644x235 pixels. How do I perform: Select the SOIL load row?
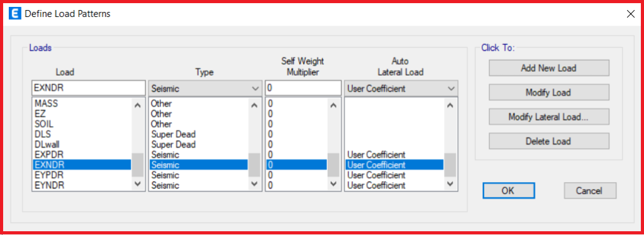click(82, 124)
